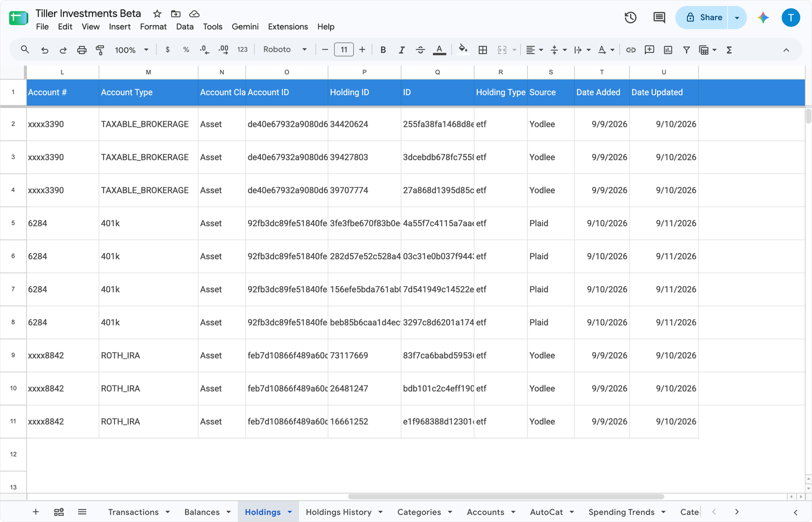Decrease decimal places icon
The width and height of the screenshot is (812, 522).
click(x=205, y=50)
